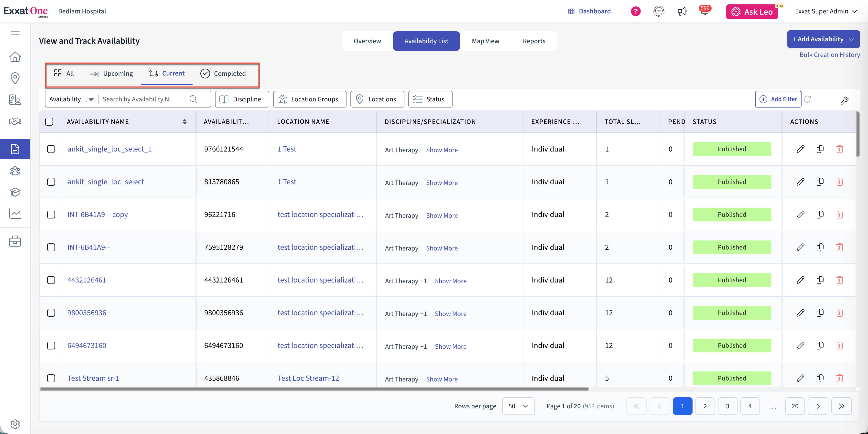Select checkbox for Test Stream sr-1
Screen dimensions: 868x434
(x=51, y=378)
